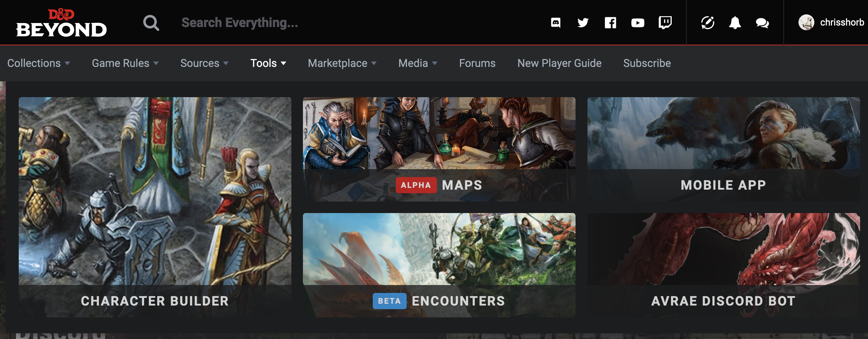Viewport: 868px width, 339px height.
Task: Open the messages chat bubbles icon
Action: tap(762, 23)
